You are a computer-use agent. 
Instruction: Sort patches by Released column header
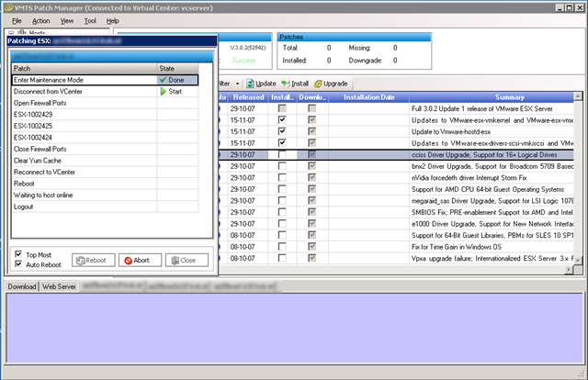[x=248, y=96]
